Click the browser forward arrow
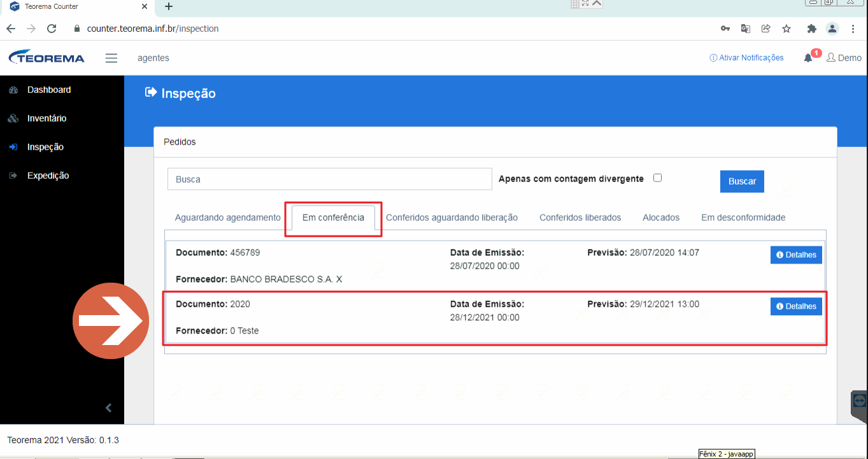The width and height of the screenshot is (868, 459). (31, 29)
